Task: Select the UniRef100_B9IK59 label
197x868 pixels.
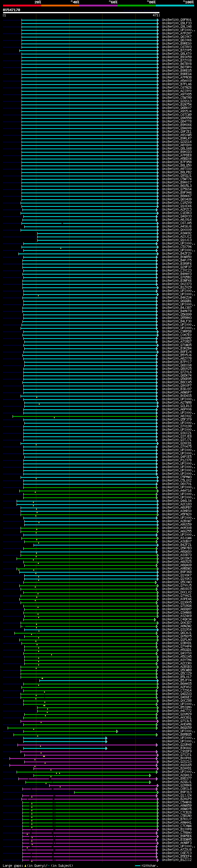Action: point(176,57)
